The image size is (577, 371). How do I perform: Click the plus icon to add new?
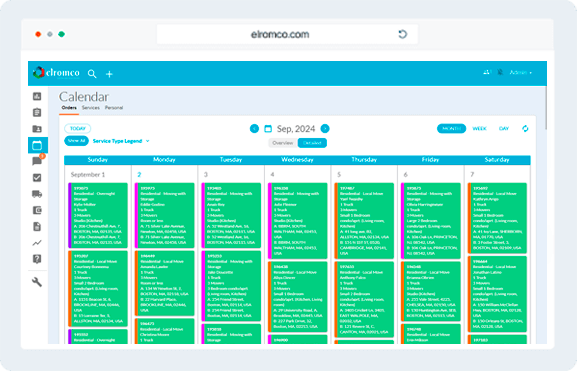coord(109,74)
